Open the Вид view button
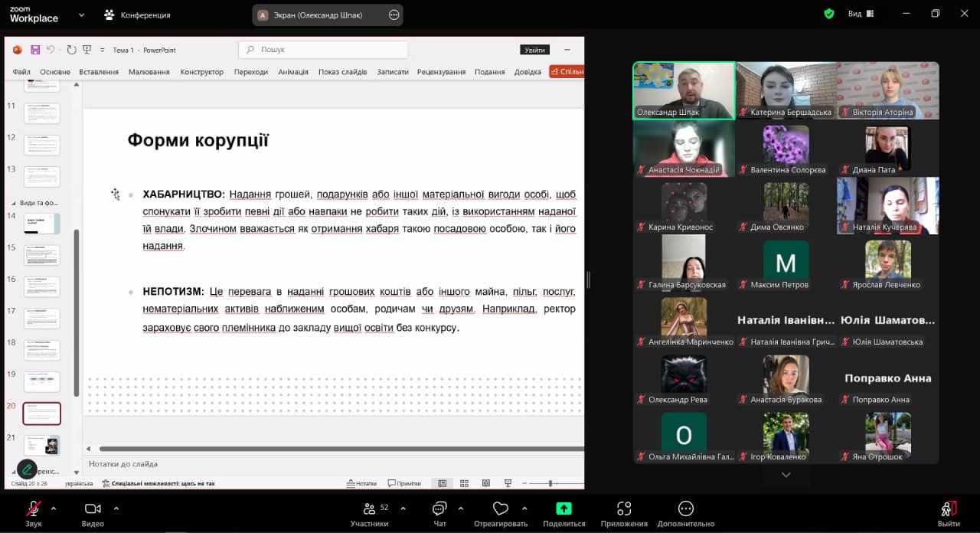 point(862,14)
